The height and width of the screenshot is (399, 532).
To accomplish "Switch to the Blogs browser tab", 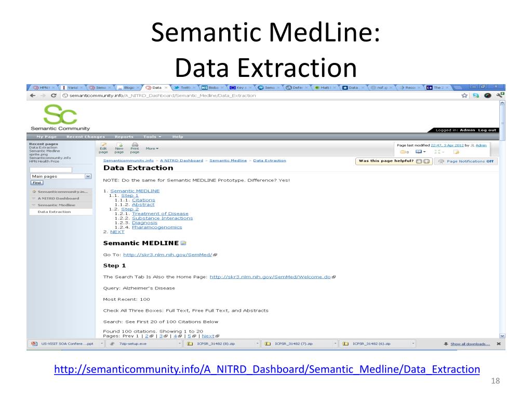I will (x=128, y=87).
